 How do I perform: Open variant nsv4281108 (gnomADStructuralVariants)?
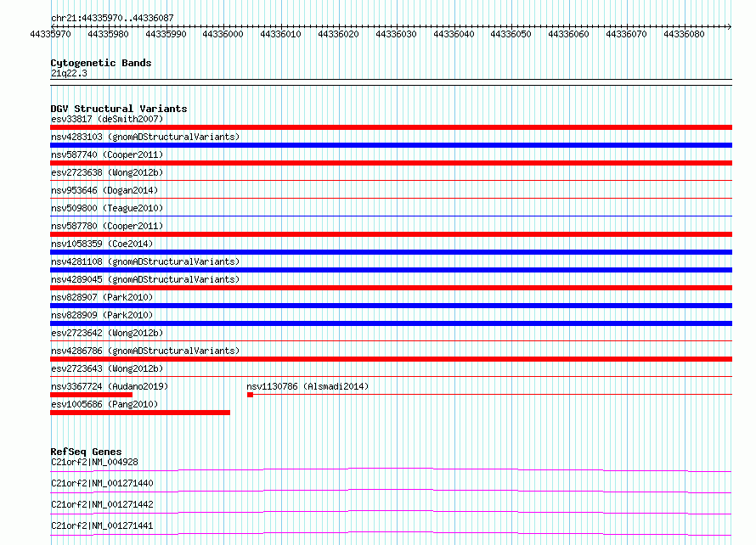tap(145, 261)
